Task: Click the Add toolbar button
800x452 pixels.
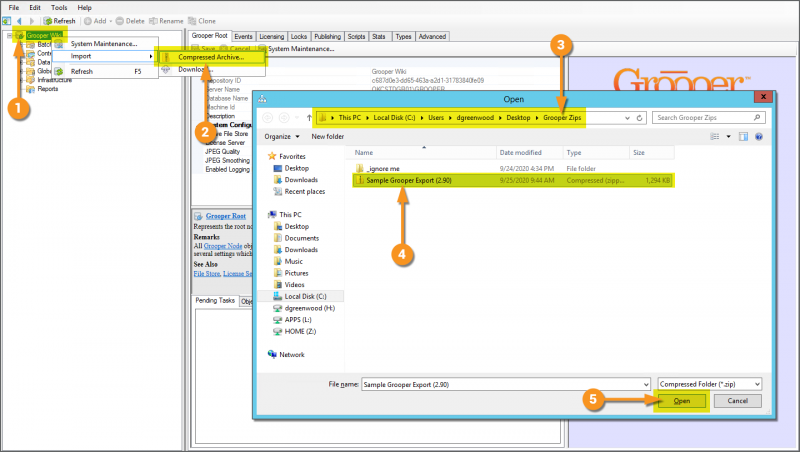Action: click(x=96, y=21)
